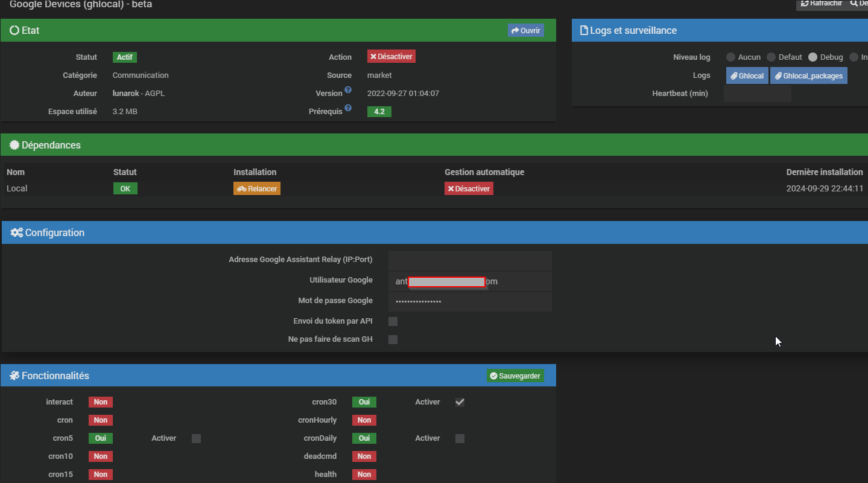Image resolution: width=868 pixels, height=483 pixels.
Task: Click the market source value
Action: click(x=379, y=75)
